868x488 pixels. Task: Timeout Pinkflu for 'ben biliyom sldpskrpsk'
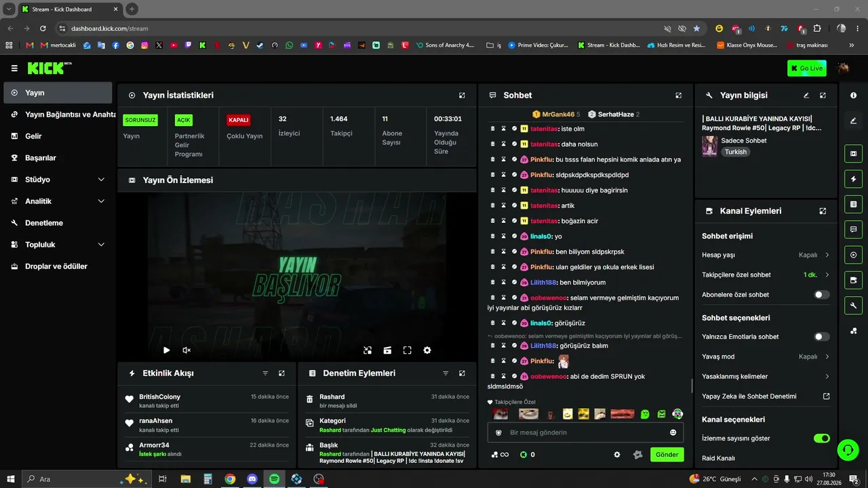[504, 251]
